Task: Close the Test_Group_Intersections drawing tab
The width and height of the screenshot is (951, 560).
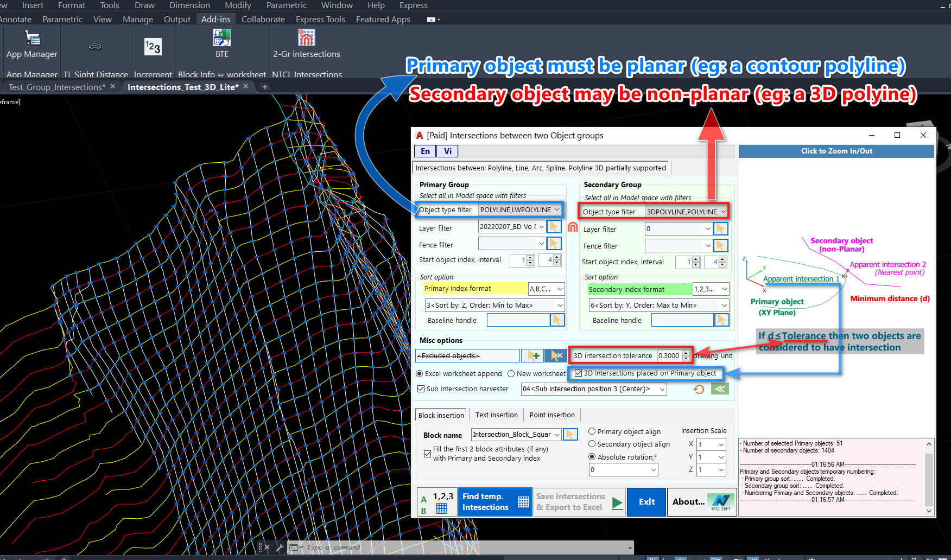Action: point(113,86)
